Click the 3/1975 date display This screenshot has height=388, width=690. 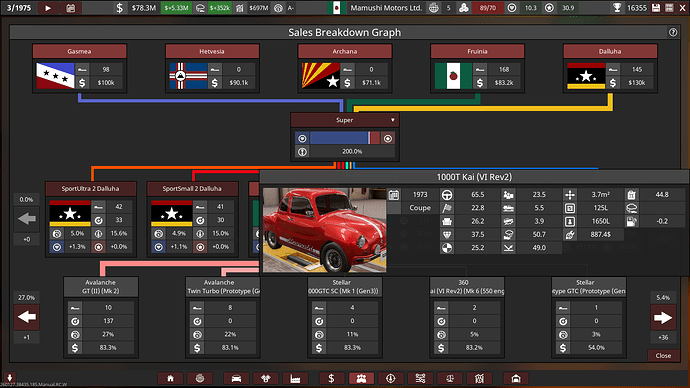coord(19,8)
